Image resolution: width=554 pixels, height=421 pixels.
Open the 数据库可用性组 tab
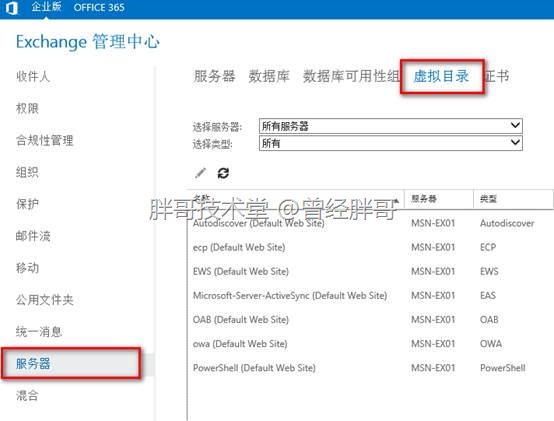(351, 76)
